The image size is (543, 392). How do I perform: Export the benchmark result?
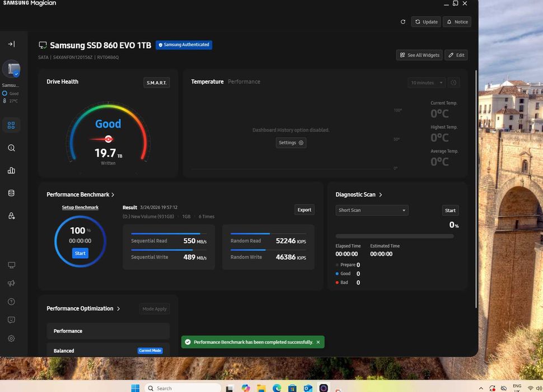tap(305, 210)
